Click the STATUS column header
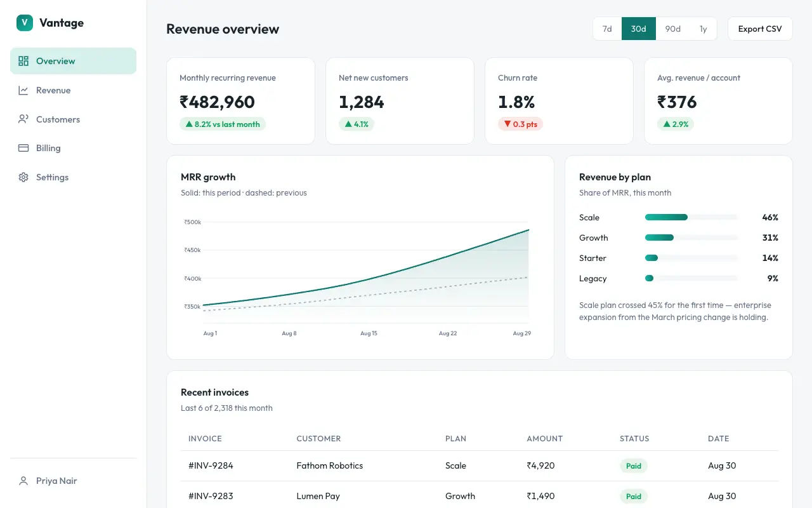The image size is (812, 508). click(634, 439)
